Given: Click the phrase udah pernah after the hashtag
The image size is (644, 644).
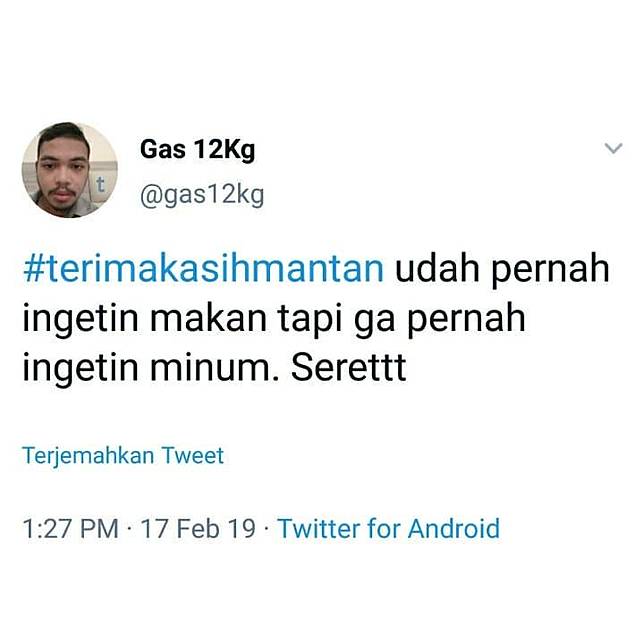Looking at the screenshot, I should [502, 272].
